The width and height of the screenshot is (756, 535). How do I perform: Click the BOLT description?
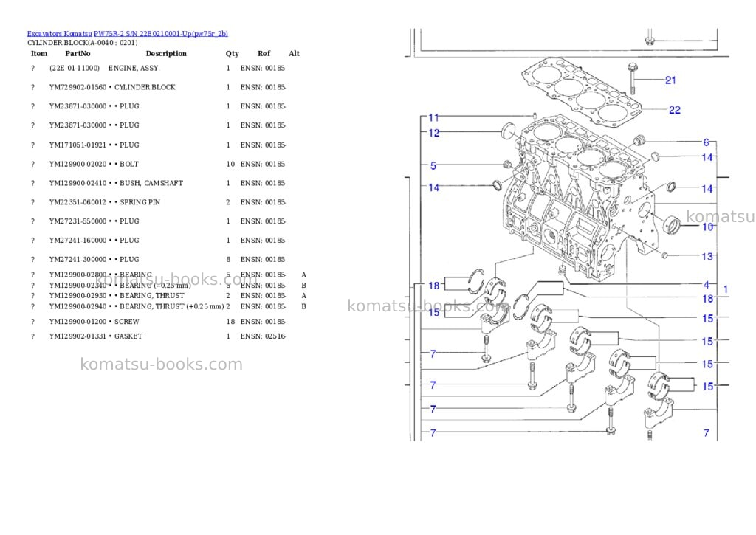tap(129, 165)
